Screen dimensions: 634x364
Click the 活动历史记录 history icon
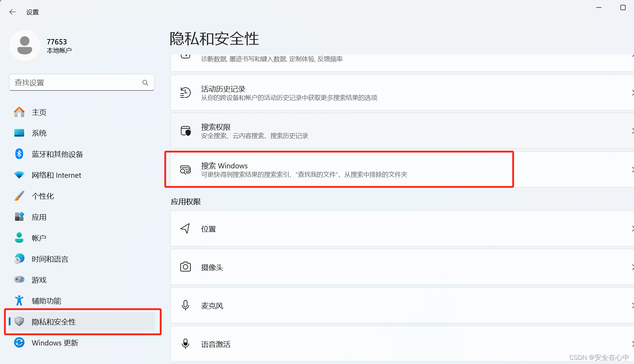pos(185,93)
